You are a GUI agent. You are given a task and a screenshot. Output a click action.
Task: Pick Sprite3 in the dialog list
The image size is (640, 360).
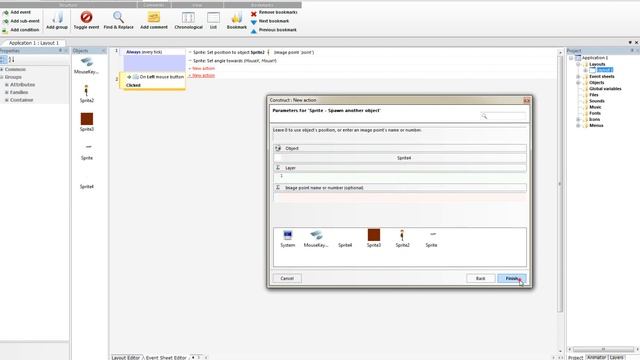click(x=373, y=238)
